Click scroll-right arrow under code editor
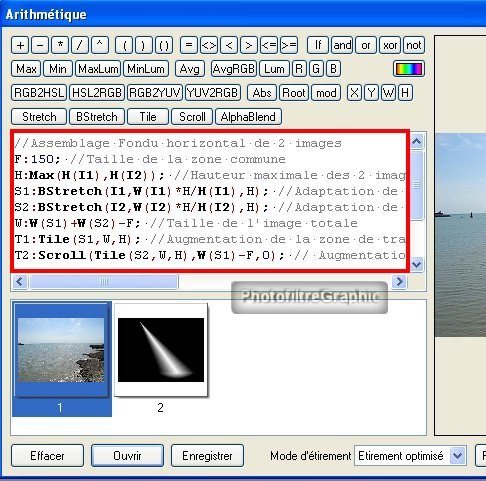486x481 pixels. (x=399, y=282)
